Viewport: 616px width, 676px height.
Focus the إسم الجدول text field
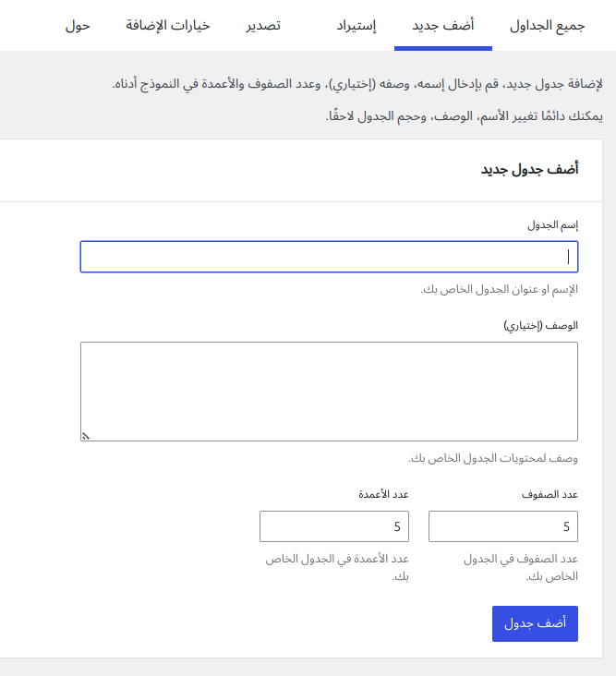click(x=329, y=257)
